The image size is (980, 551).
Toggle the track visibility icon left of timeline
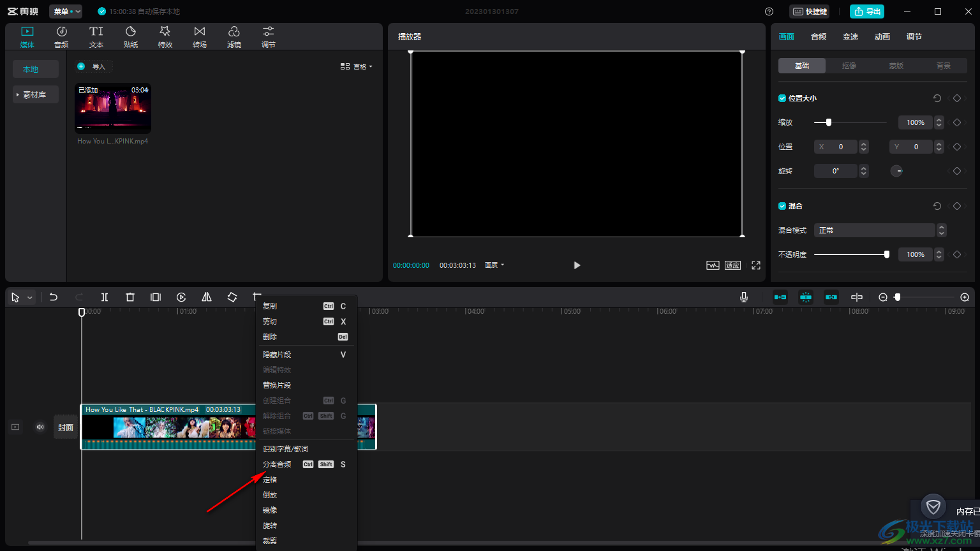[15, 427]
